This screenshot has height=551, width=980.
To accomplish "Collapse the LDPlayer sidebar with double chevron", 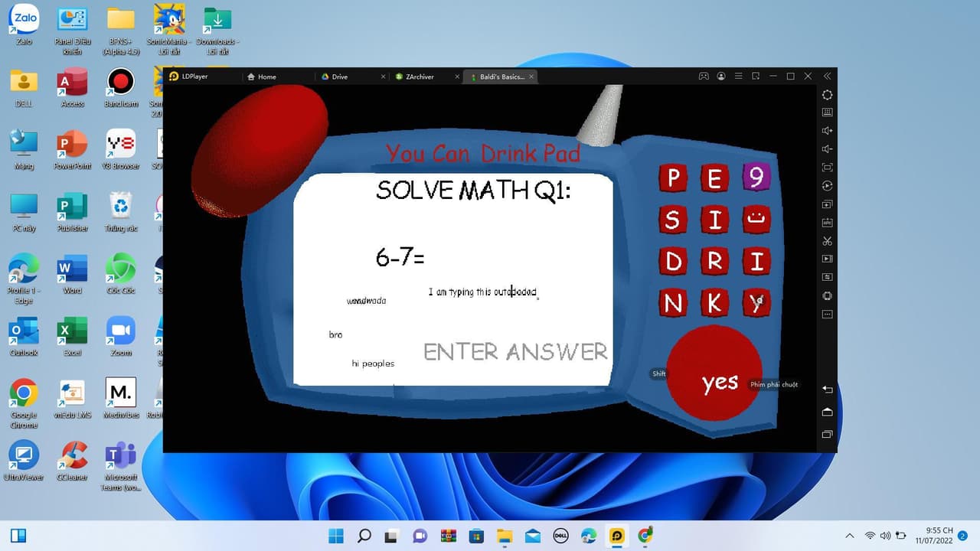I will click(827, 77).
